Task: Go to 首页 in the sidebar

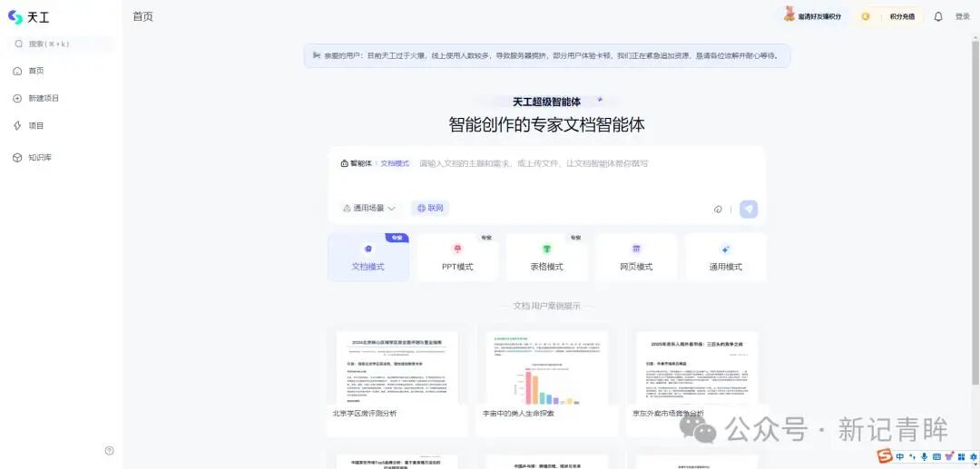Action: point(29,71)
